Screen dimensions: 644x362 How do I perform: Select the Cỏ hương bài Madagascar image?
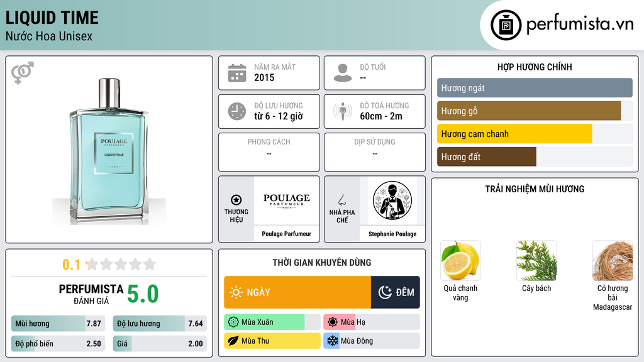click(613, 261)
